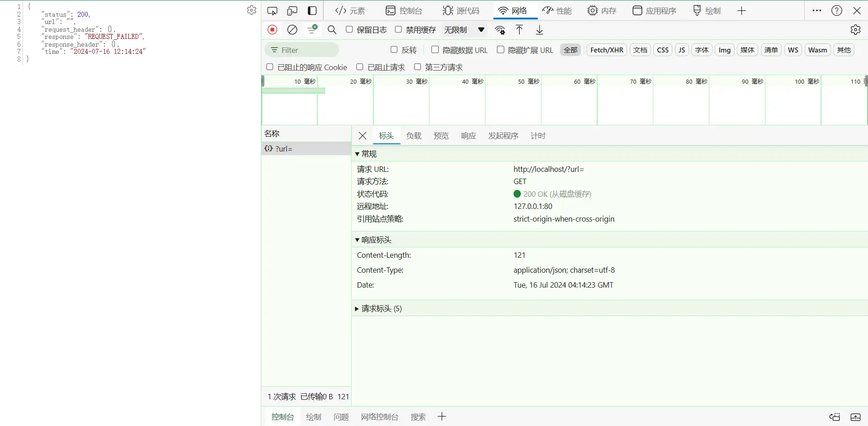
Task: Check the 禁用缓存 option
Action: 398,29
